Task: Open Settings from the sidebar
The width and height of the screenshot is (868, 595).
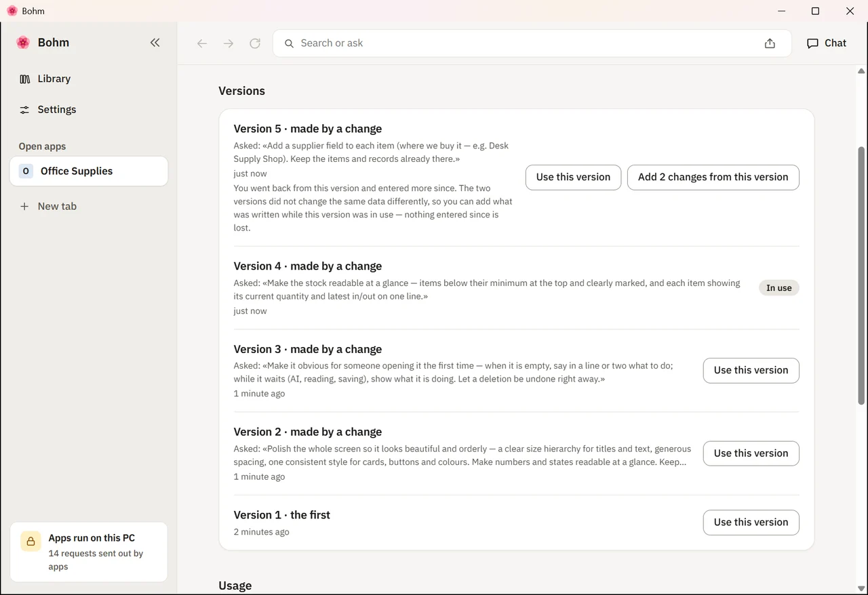Action: click(47, 109)
